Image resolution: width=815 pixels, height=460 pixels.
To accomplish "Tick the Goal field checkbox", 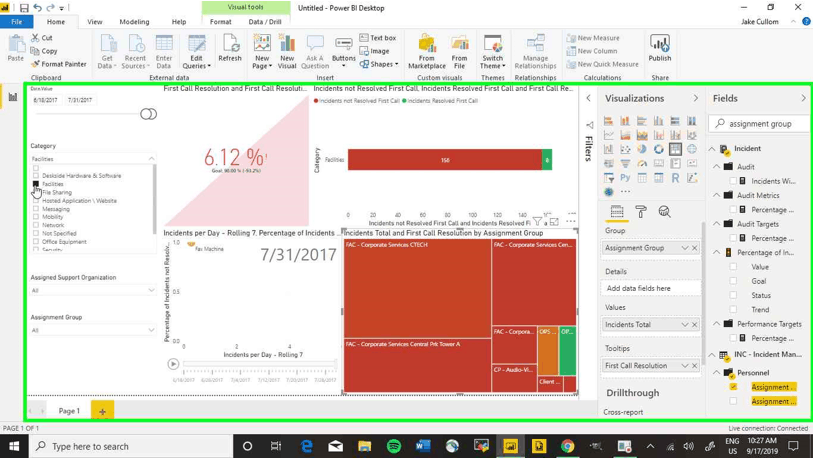I will point(733,281).
